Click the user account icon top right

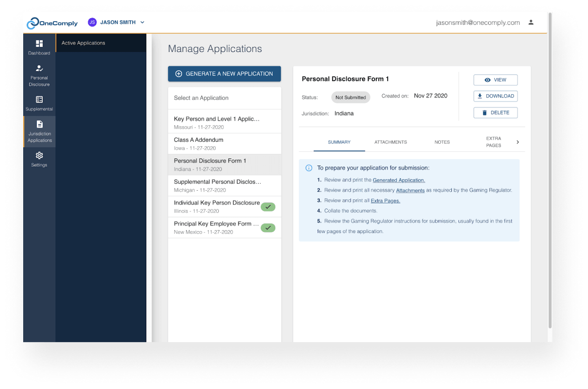(531, 23)
